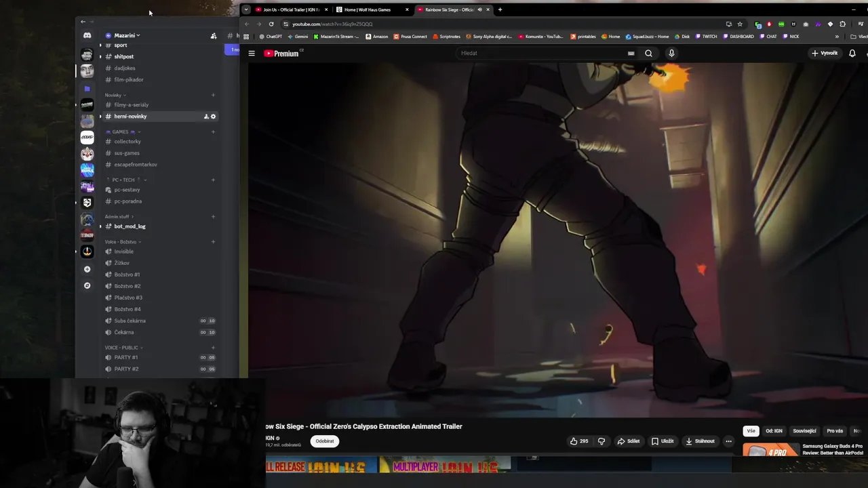The width and height of the screenshot is (868, 488).
Task: Open invite people icon beside Mazarini
Action: (213, 36)
